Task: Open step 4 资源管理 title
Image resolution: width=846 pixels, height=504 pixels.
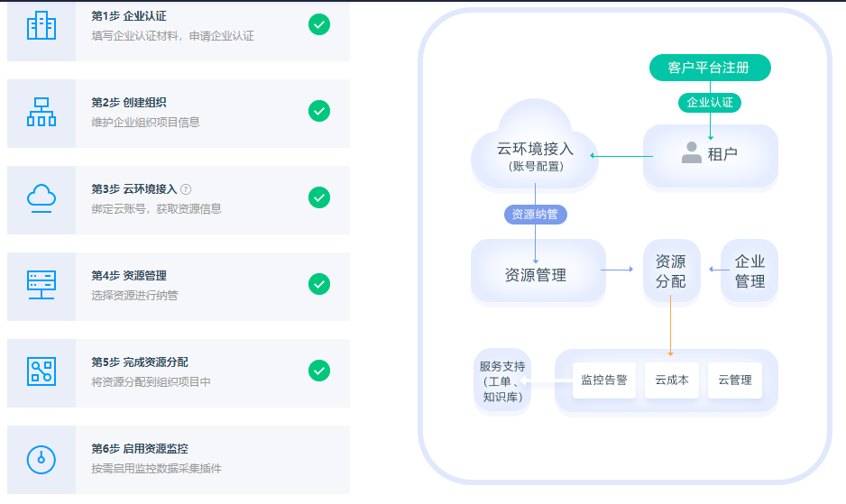Action: click(x=129, y=276)
